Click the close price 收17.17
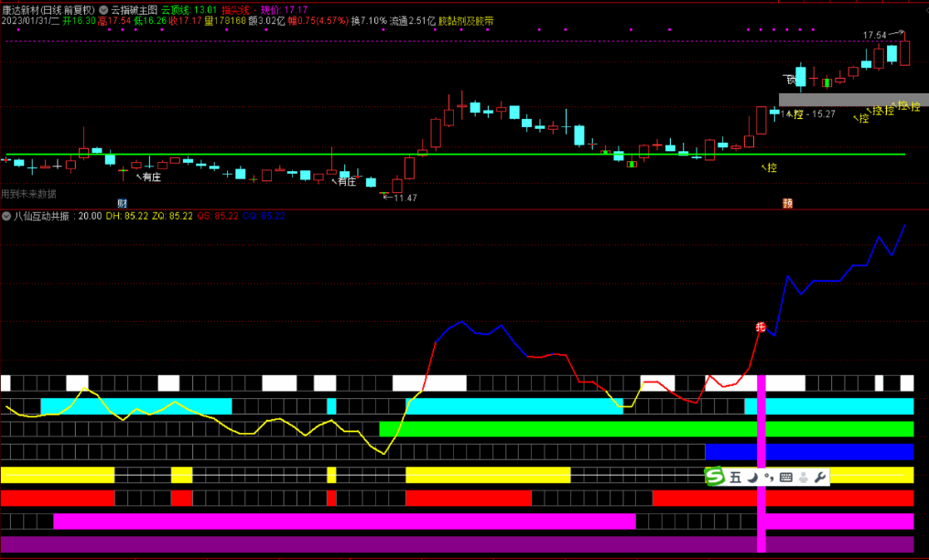929x560 pixels. (x=186, y=21)
